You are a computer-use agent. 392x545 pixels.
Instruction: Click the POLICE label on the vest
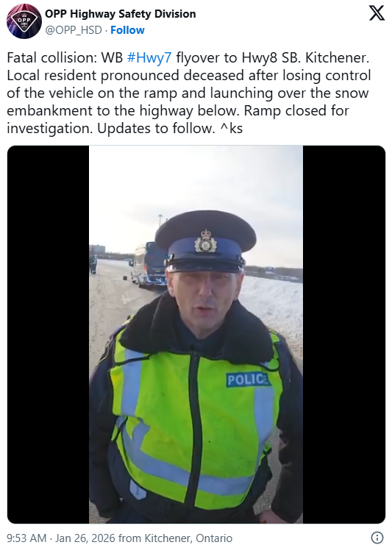click(x=248, y=380)
